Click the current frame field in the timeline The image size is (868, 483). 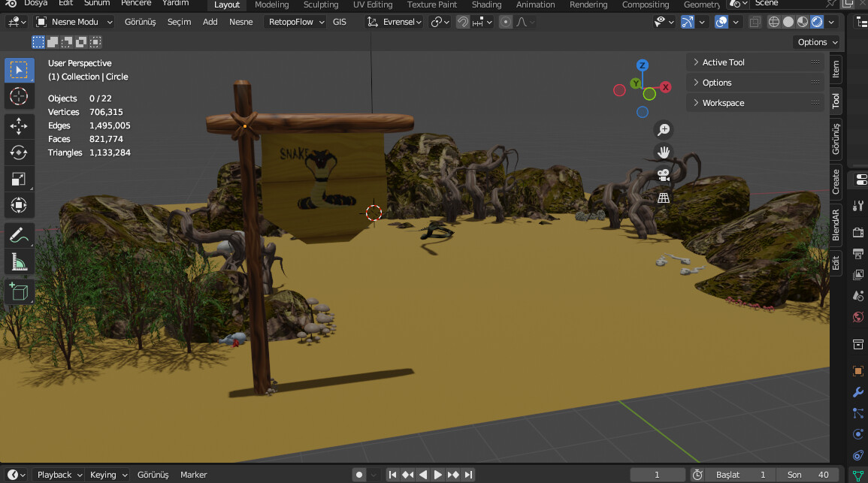click(657, 474)
